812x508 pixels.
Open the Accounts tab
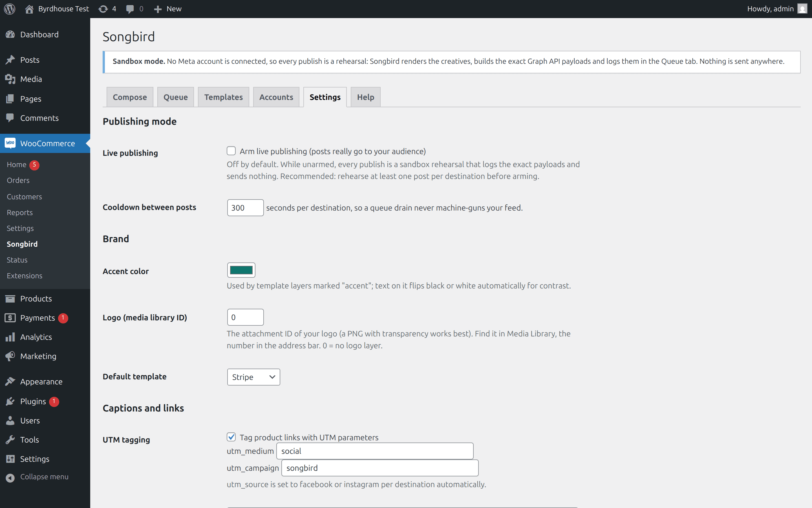(x=276, y=97)
